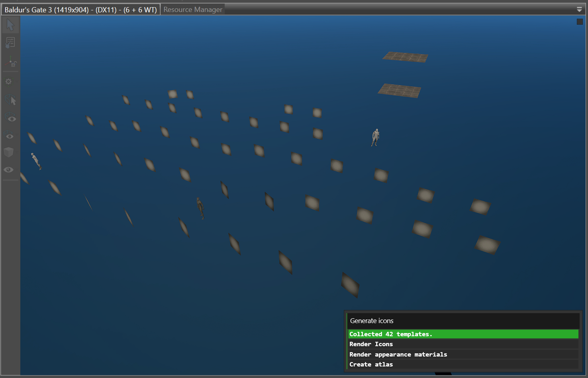The height and width of the screenshot is (378, 588).
Task: Select the 'Render Icons' step
Action: (463, 344)
